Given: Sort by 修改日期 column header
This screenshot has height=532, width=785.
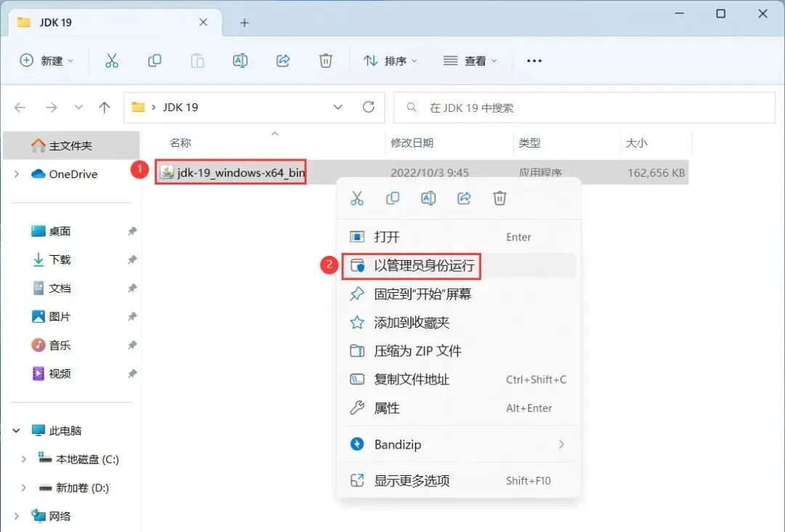Looking at the screenshot, I should coord(412,143).
